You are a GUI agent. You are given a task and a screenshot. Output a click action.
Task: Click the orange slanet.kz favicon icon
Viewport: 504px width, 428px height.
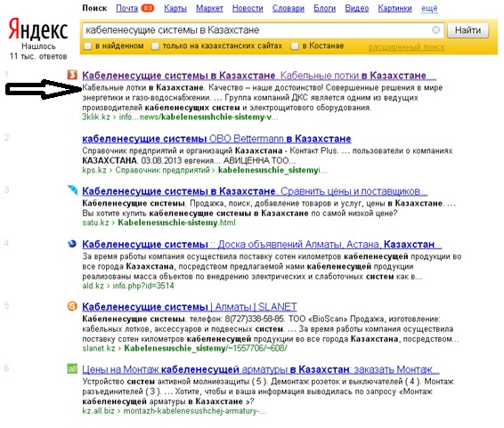72,306
